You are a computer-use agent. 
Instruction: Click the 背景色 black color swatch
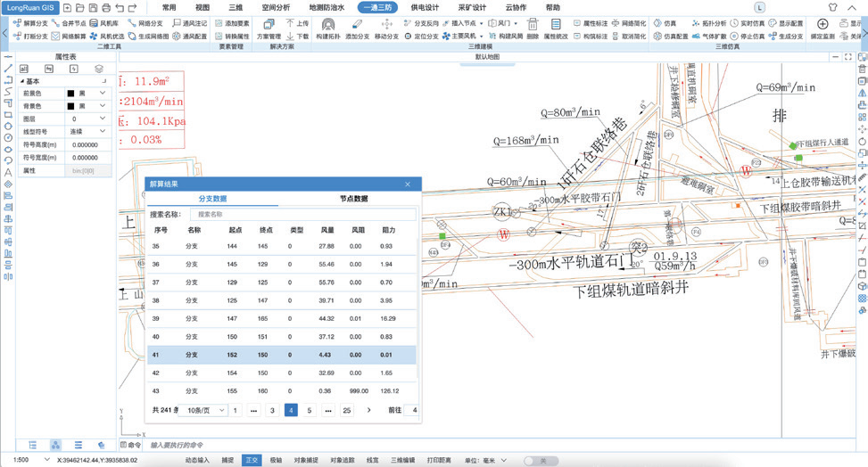click(x=70, y=106)
